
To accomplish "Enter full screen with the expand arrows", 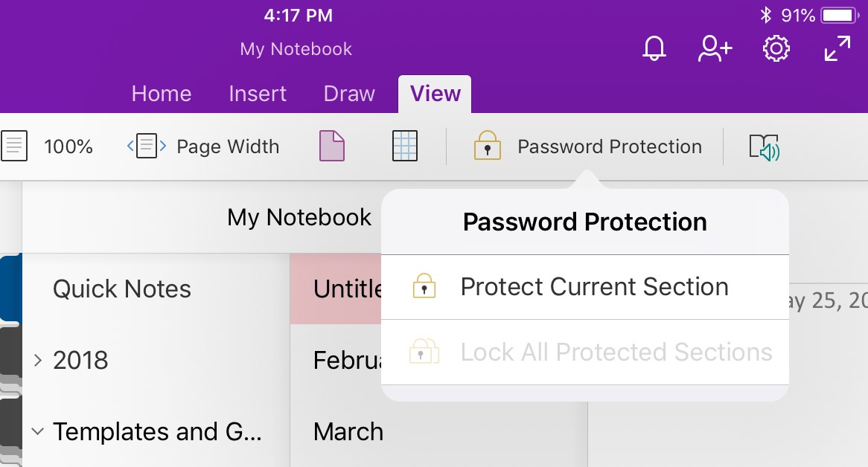I will (837, 48).
